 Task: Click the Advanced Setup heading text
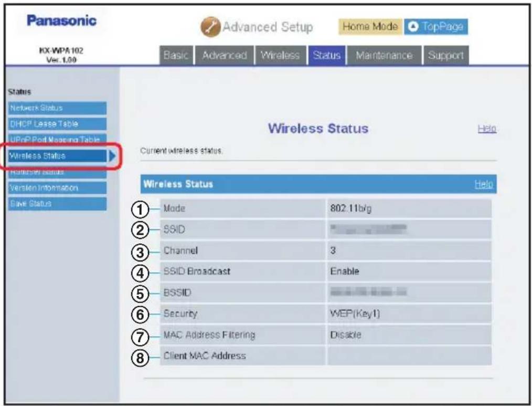[268, 27]
